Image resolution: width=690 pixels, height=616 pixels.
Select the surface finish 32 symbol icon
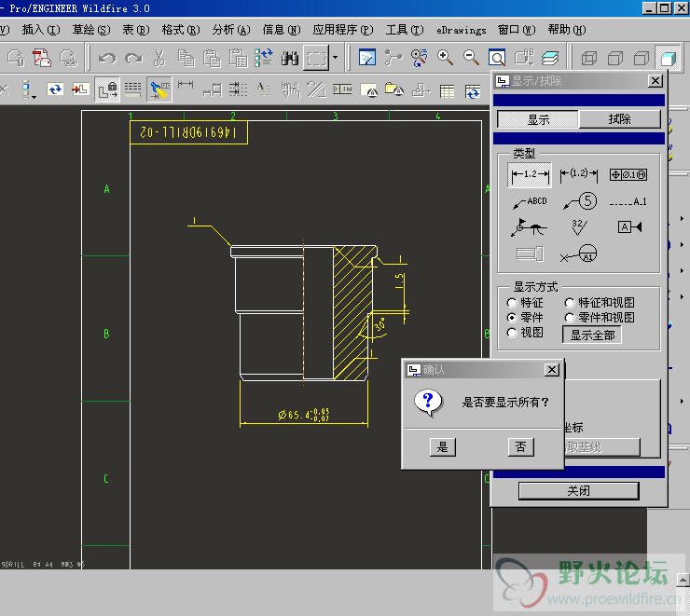579,227
